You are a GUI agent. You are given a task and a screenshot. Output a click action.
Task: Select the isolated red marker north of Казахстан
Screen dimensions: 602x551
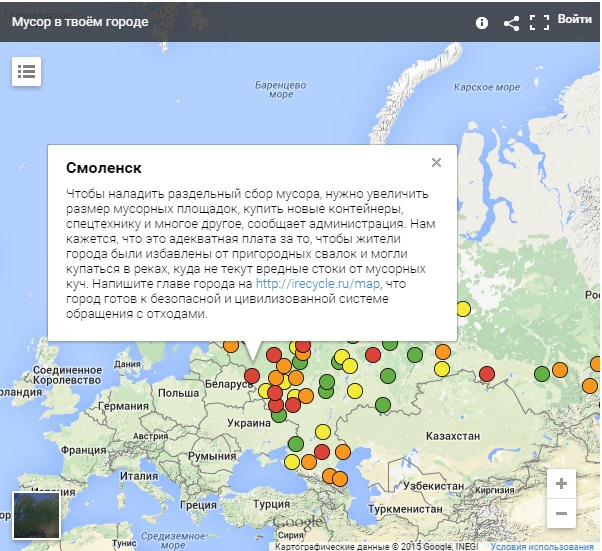click(487, 374)
